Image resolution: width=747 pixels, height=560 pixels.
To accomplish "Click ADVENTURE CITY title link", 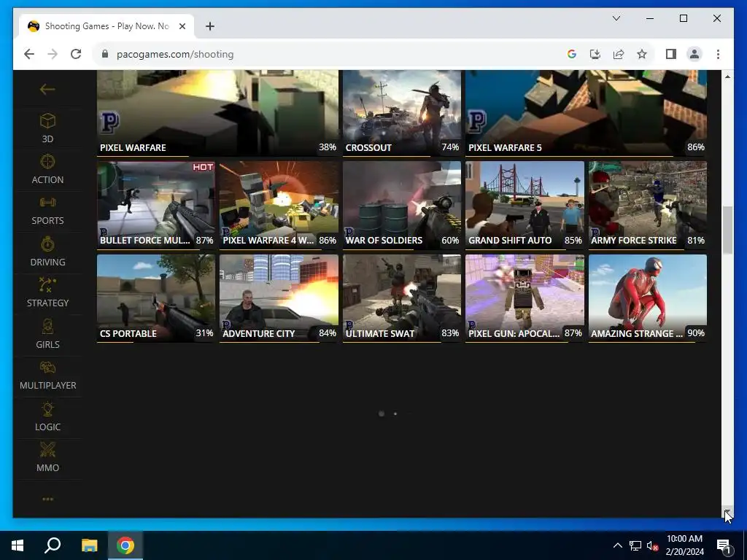I will pos(259,334).
